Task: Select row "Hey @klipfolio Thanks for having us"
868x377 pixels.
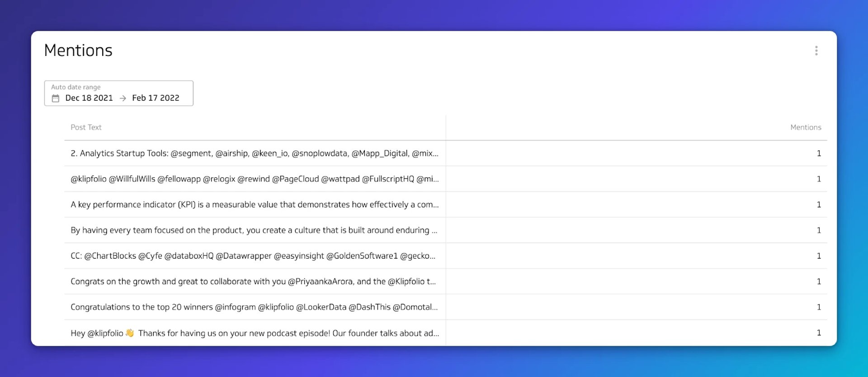Action: 445,333
